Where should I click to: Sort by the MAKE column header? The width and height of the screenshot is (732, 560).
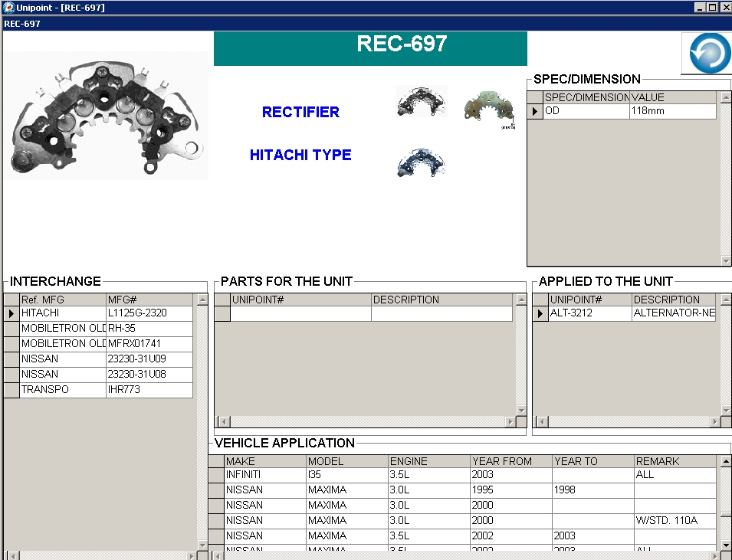click(265, 461)
